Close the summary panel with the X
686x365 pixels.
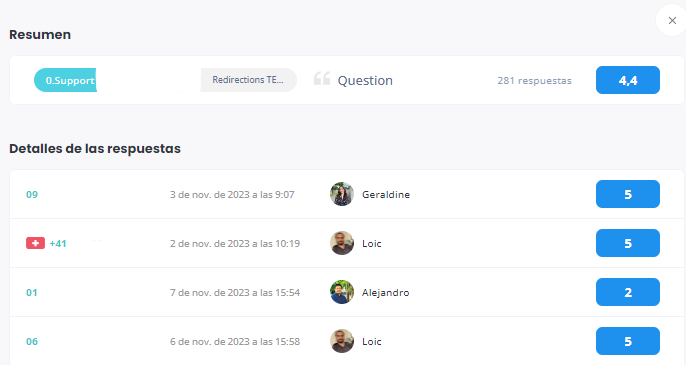tap(672, 21)
